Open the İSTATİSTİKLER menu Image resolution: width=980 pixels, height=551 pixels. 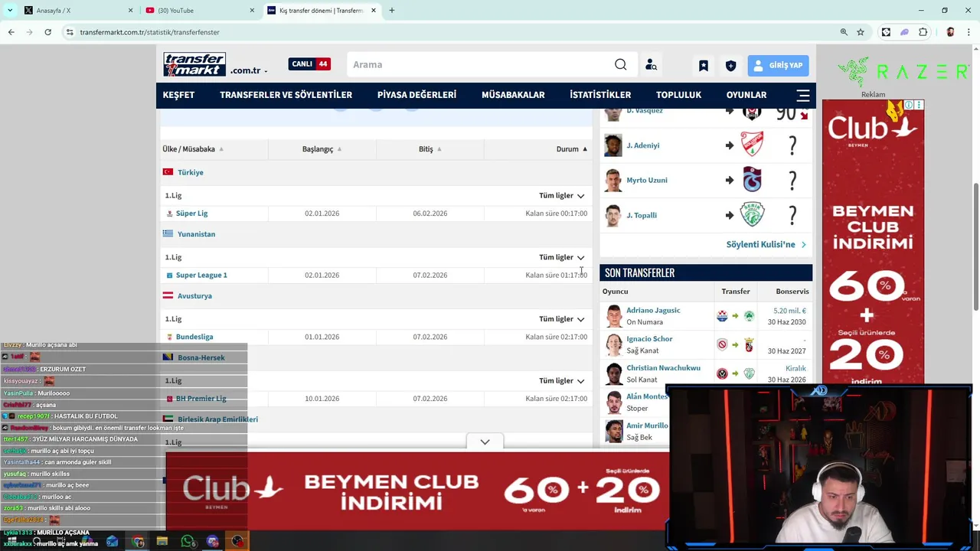600,95
